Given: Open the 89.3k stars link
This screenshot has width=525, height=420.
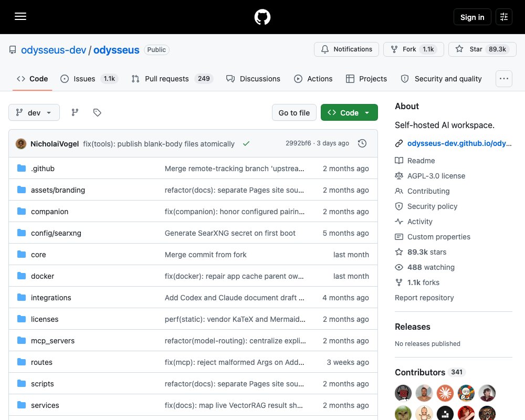Looking at the screenshot, I should coord(427,252).
